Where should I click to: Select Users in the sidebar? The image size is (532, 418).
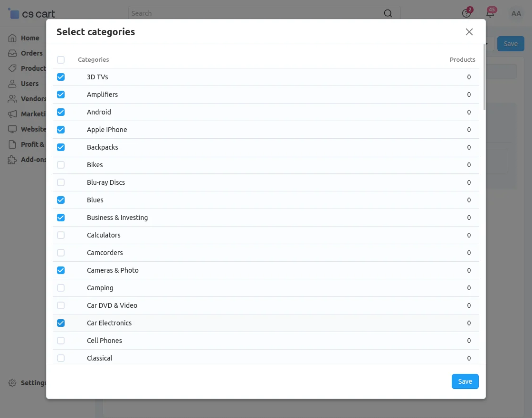tap(12, 84)
